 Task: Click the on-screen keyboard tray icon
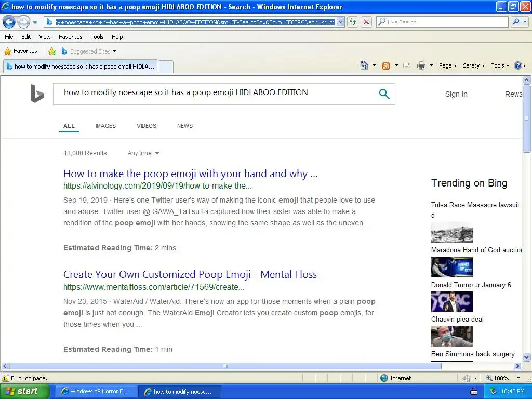474,392
